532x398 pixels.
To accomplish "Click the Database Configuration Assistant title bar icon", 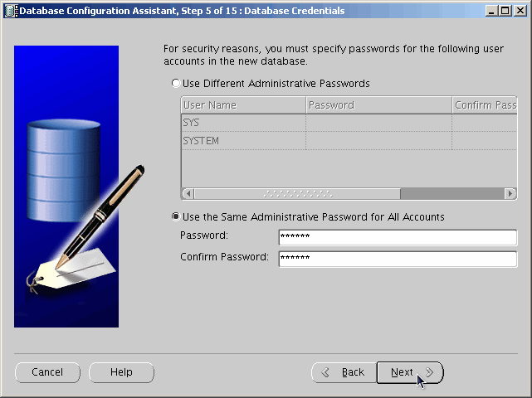I will pos(9,11).
